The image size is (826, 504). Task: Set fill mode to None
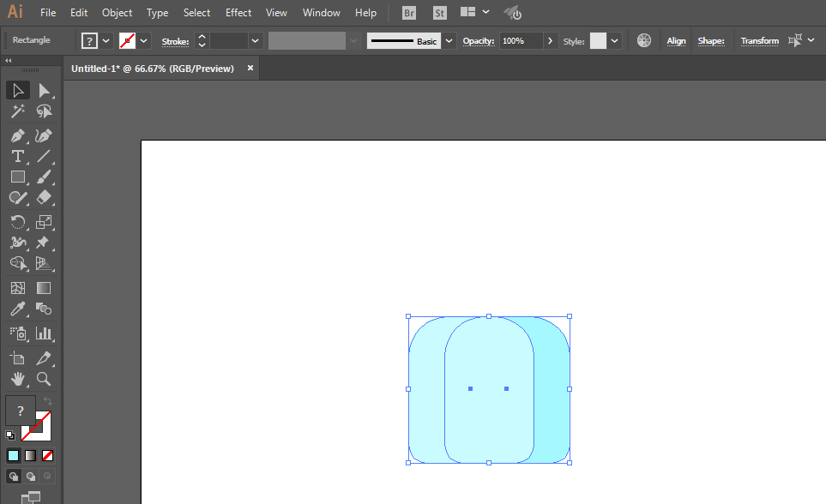[x=47, y=455]
